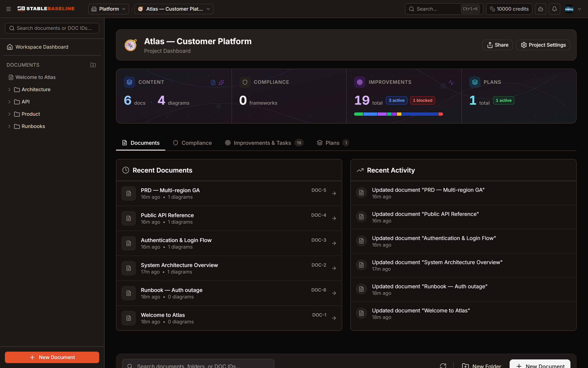The width and height of the screenshot is (588, 368).
Task: Select the Product folder
Action: [31, 114]
